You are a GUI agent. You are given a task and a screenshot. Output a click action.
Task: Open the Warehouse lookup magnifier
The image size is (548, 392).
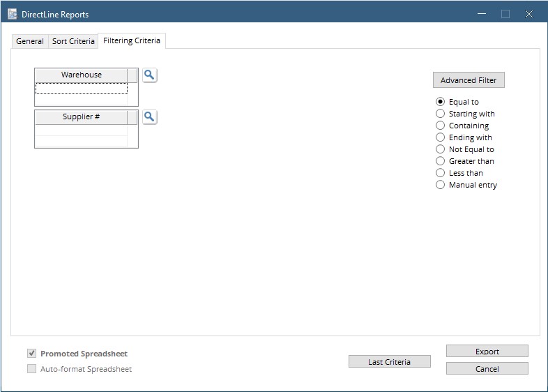(150, 75)
